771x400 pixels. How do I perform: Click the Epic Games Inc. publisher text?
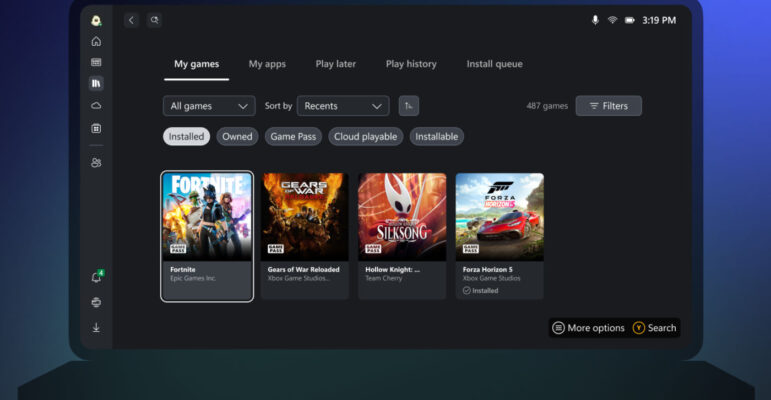click(x=193, y=278)
